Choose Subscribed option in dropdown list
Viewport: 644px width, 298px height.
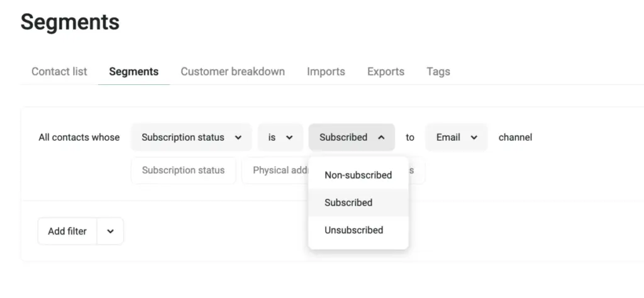348,202
